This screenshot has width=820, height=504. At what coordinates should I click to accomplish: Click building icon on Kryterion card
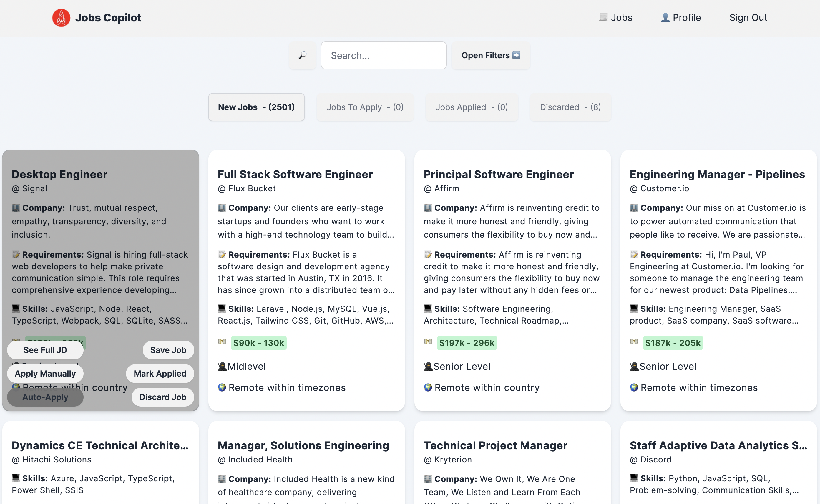428,479
